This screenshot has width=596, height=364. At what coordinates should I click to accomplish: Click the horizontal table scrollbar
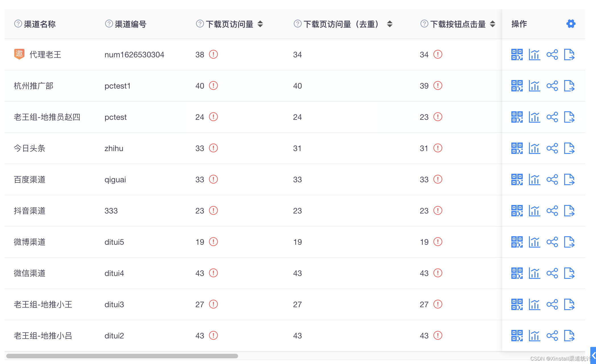click(122, 356)
